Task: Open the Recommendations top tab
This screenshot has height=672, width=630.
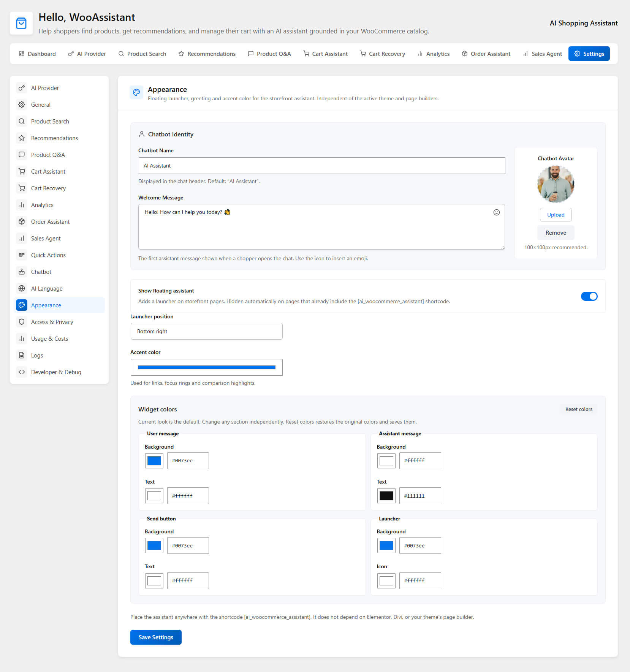Action: coord(207,54)
